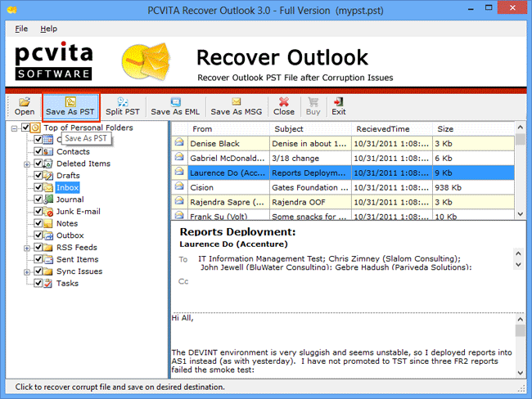
Task: Click the Sent Items folder icon
Action: click(48, 259)
